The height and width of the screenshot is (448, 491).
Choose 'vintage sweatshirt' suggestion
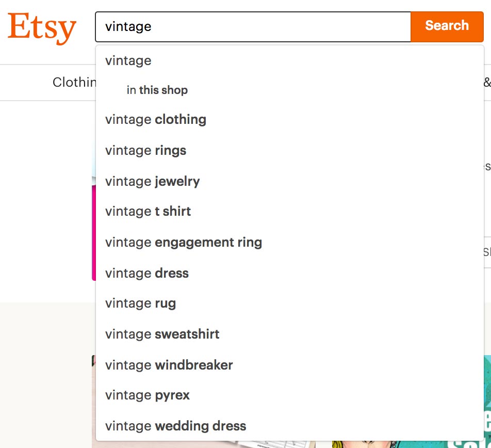[290, 334]
